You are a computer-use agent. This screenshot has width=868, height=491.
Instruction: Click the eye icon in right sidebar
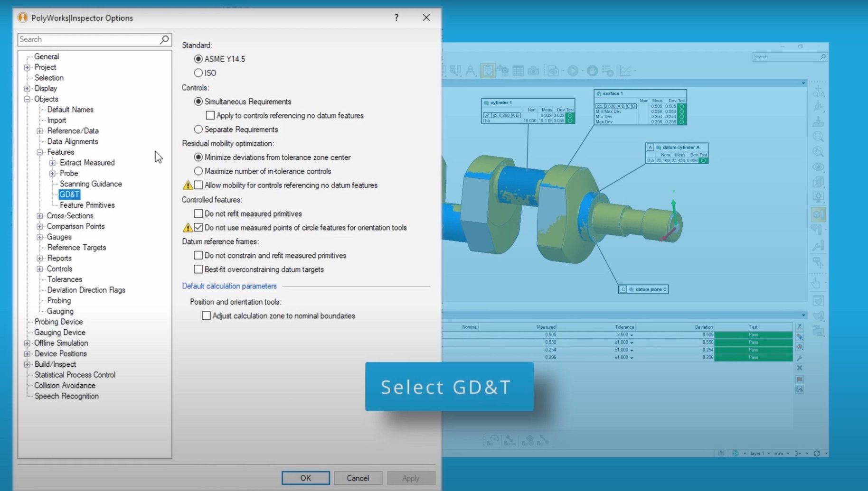click(x=818, y=167)
